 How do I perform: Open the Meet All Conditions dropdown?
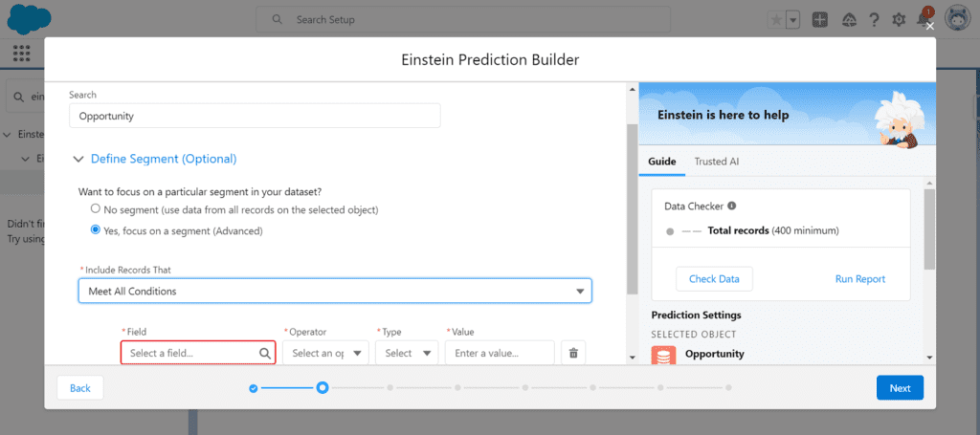[x=335, y=291]
